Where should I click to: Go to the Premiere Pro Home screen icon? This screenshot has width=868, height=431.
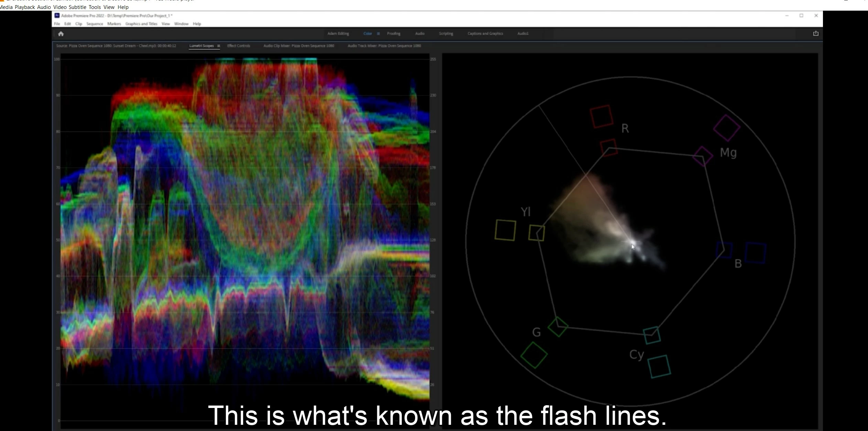point(61,34)
